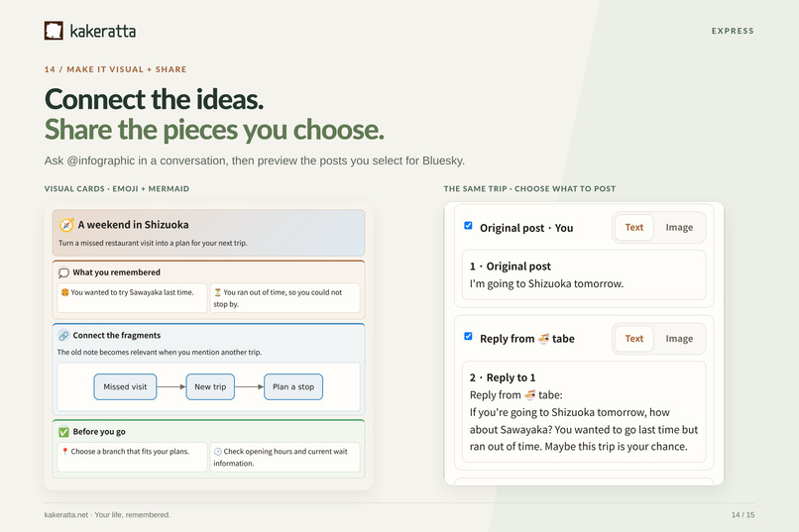Click THE SAME TRIP · CHOOSE WHAT TO POST label
799x532 pixels.
(x=529, y=189)
